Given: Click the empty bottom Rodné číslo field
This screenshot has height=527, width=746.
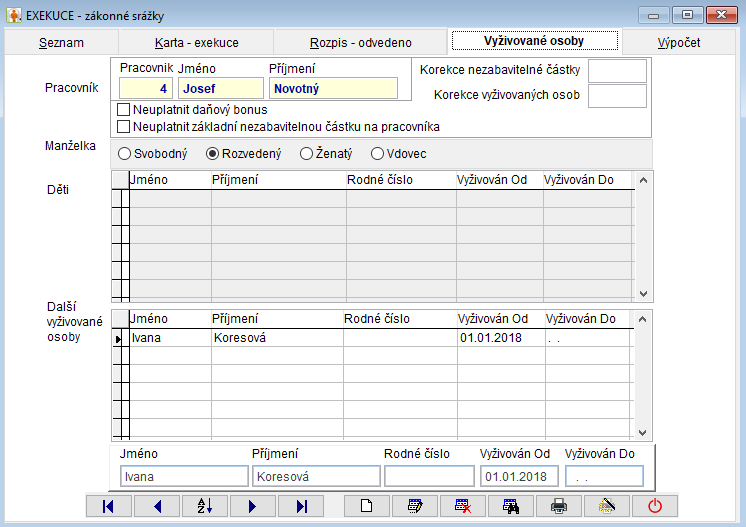Looking at the screenshot, I should (x=430, y=476).
